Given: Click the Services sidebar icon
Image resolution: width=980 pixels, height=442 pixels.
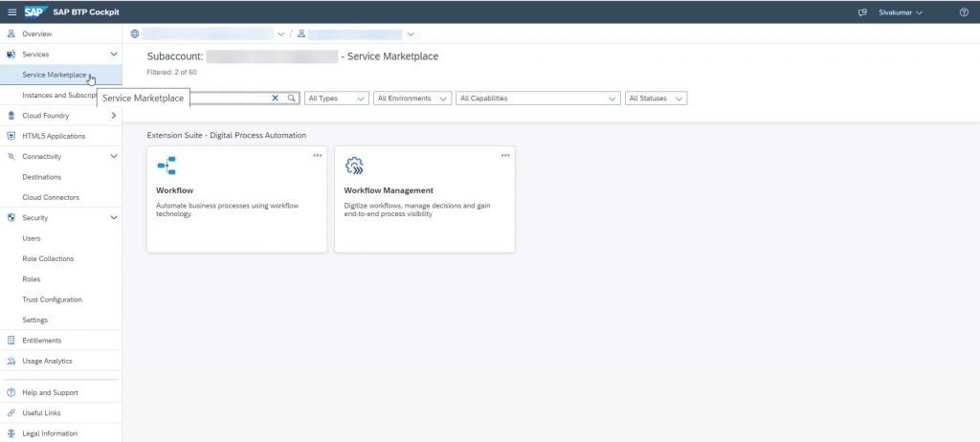Looking at the screenshot, I should 11,55.
